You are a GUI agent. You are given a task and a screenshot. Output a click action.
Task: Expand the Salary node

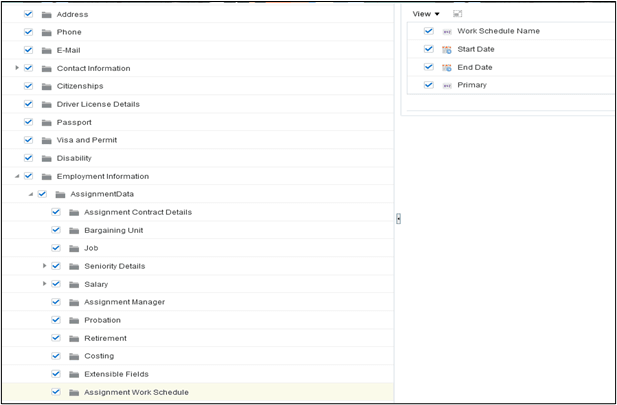(44, 284)
